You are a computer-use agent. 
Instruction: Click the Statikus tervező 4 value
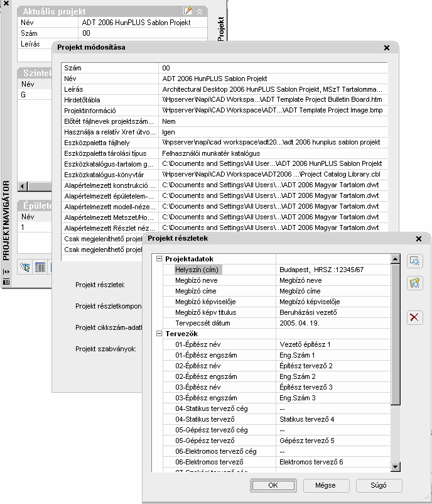coord(306,419)
